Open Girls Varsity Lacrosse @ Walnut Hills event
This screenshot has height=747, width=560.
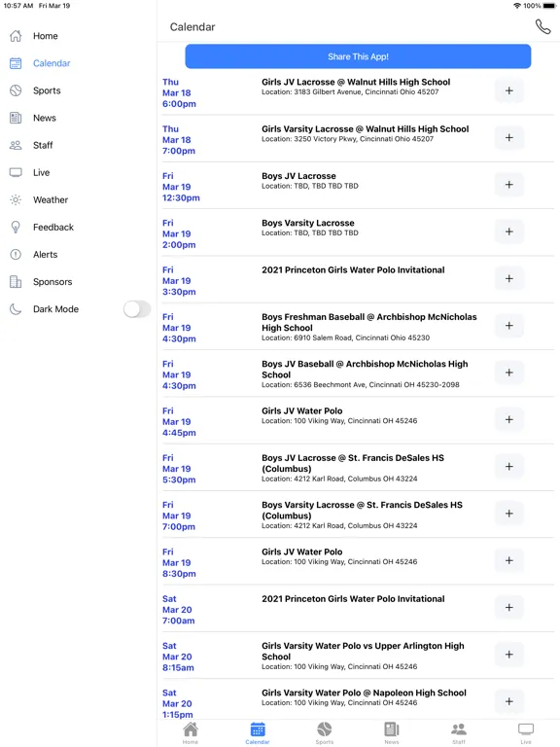tap(366, 129)
